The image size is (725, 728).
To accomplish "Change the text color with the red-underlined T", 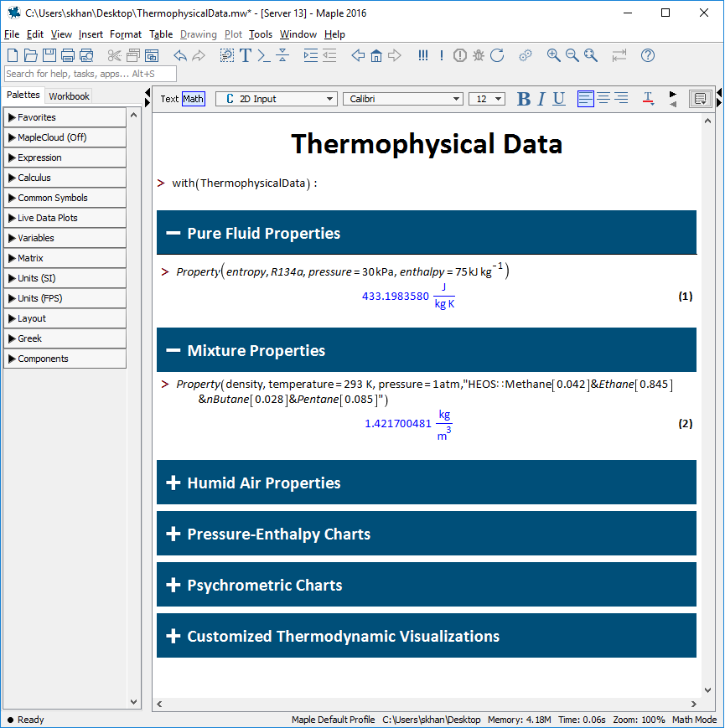I will [648, 98].
